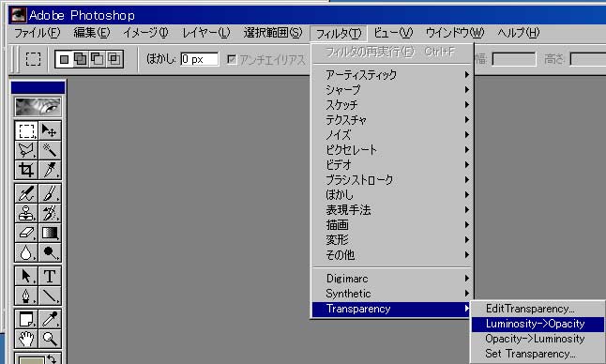Click the ぼかし input field

coord(200,59)
